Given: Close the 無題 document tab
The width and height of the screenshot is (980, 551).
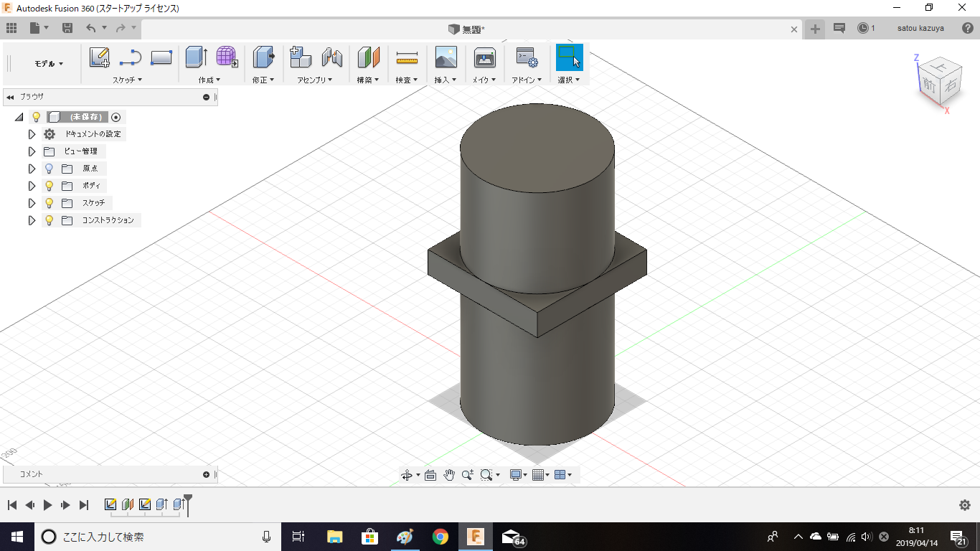Looking at the screenshot, I should 794,29.
